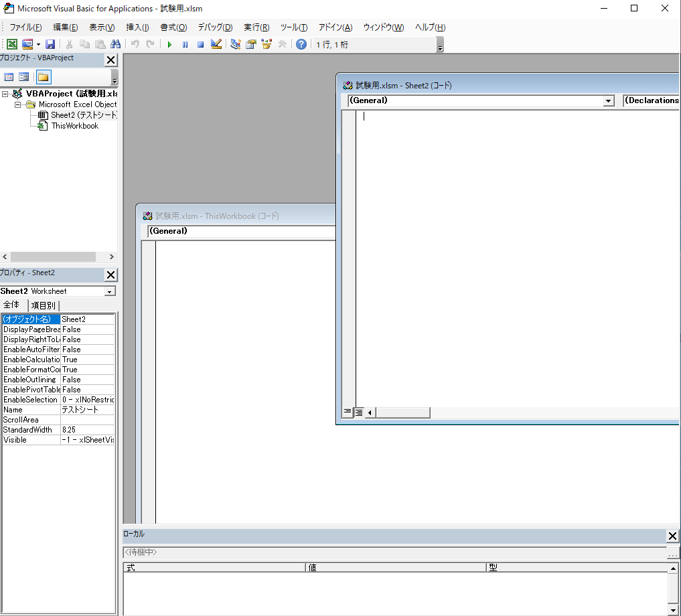The height and width of the screenshot is (616, 681).
Task: Open Find with the binoculars icon
Action: tap(116, 44)
